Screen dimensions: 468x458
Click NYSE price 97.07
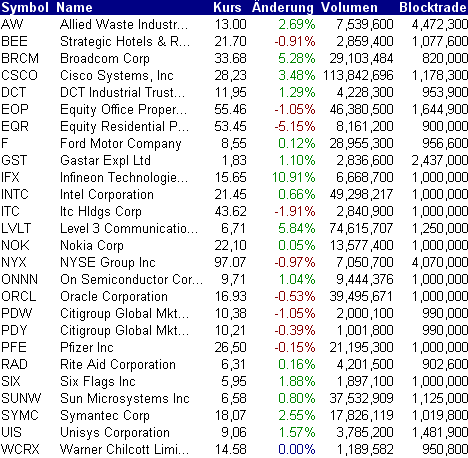[230, 262]
